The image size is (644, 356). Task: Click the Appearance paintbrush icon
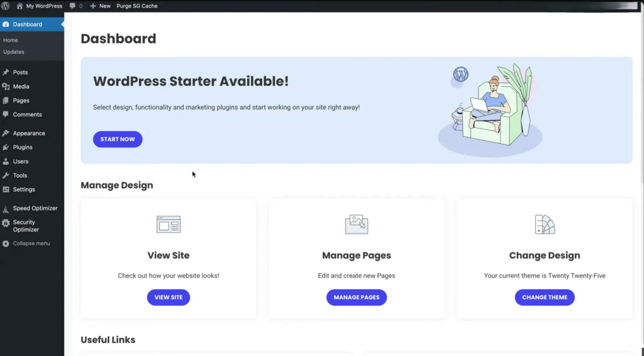coord(6,133)
